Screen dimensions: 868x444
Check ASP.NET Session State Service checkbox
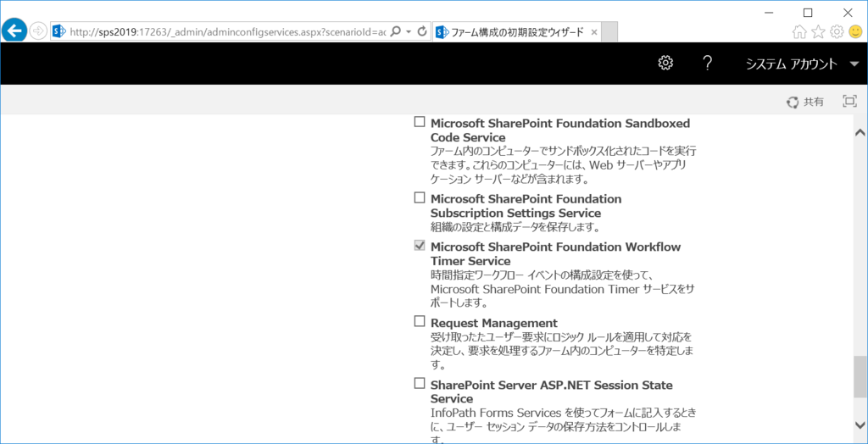pyautogui.click(x=420, y=384)
